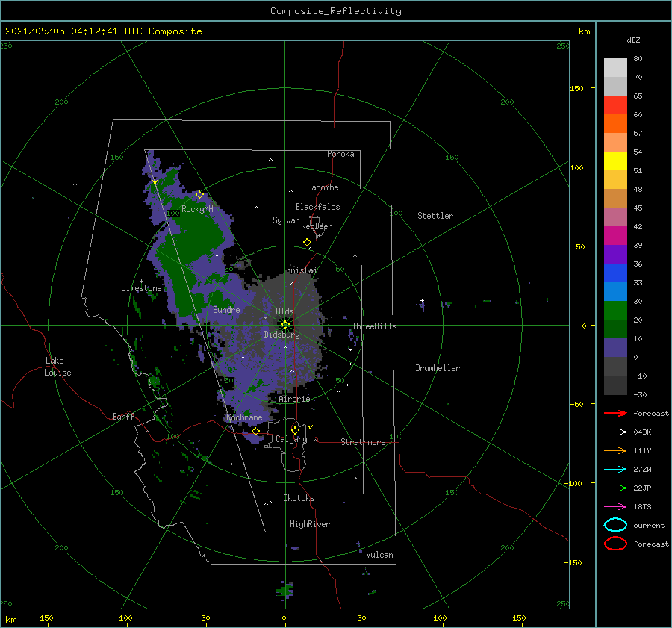Click the cyan current ellipse icon
Viewport: 672px width, 628px height.
(615, 525)
